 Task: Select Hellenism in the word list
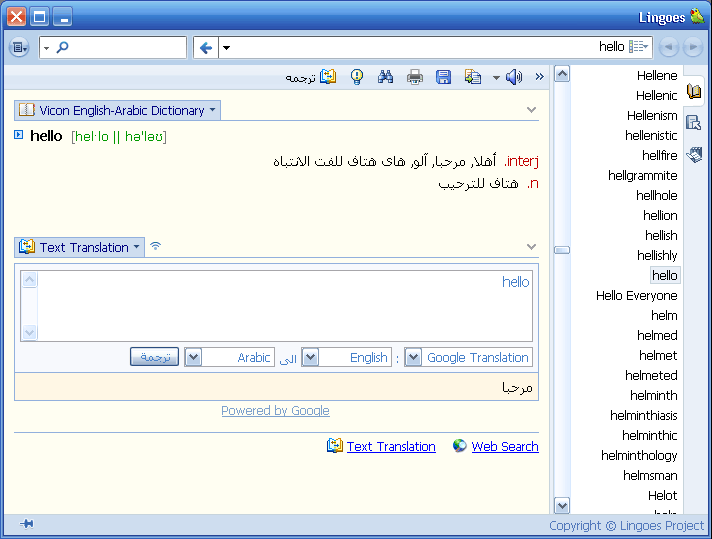point(652,115)
